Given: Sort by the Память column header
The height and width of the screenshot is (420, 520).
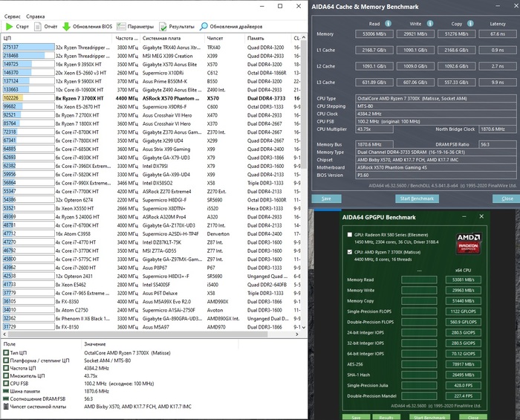Looking at the screenshot, I should pyautogui.click(x=268, y=38).
